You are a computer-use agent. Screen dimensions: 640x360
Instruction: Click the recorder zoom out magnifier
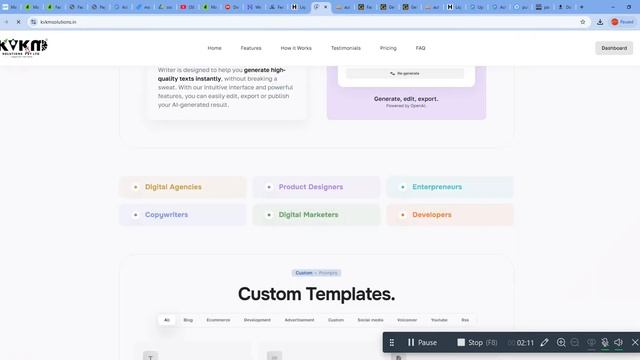click(x=575, y=342)
